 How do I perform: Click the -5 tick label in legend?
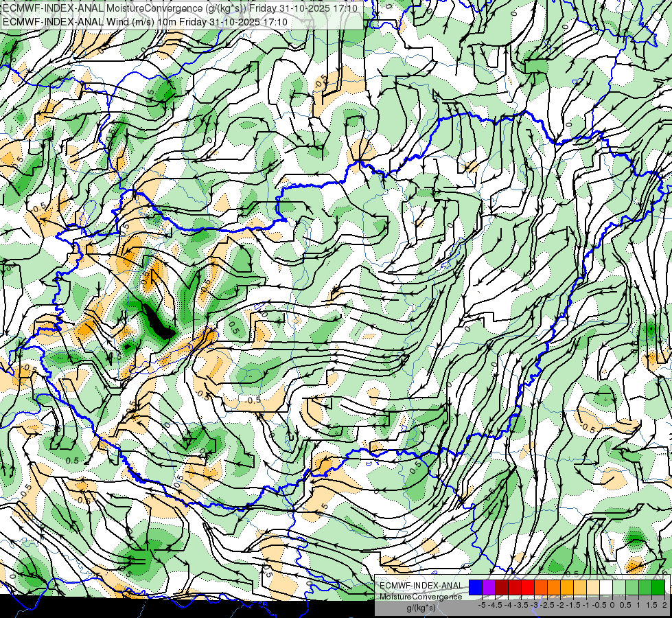coord(482,605)
